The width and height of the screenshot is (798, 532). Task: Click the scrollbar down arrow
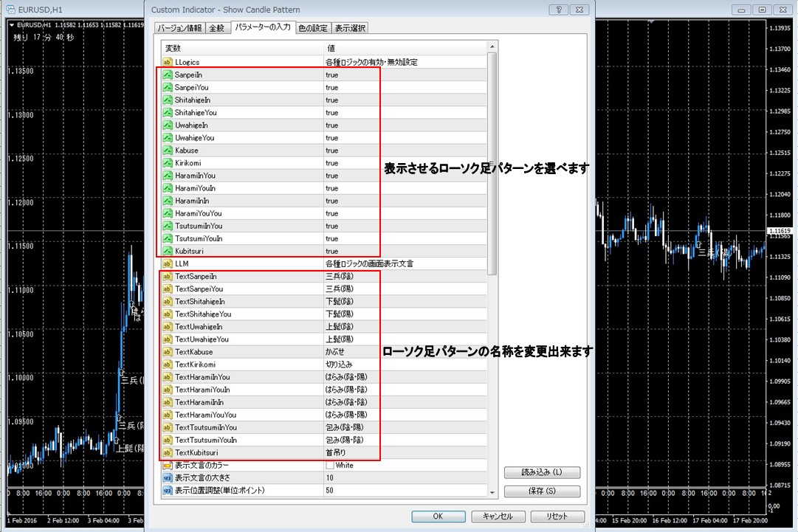(492, 492)
